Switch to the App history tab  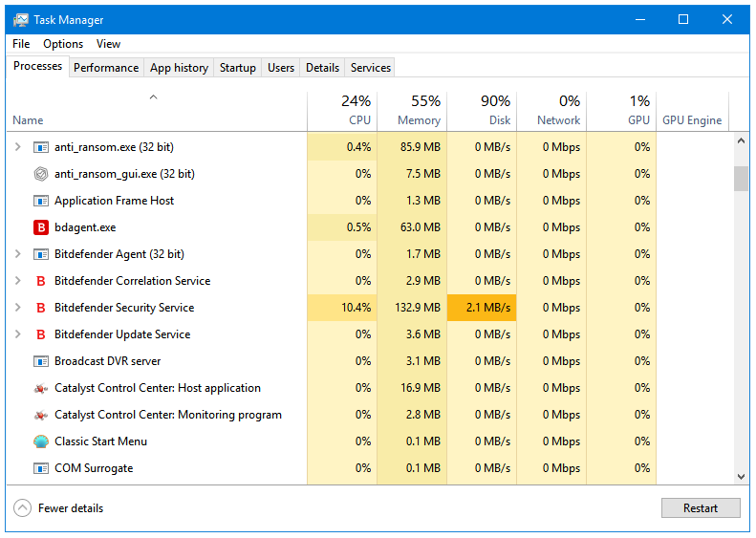[179, 68]
